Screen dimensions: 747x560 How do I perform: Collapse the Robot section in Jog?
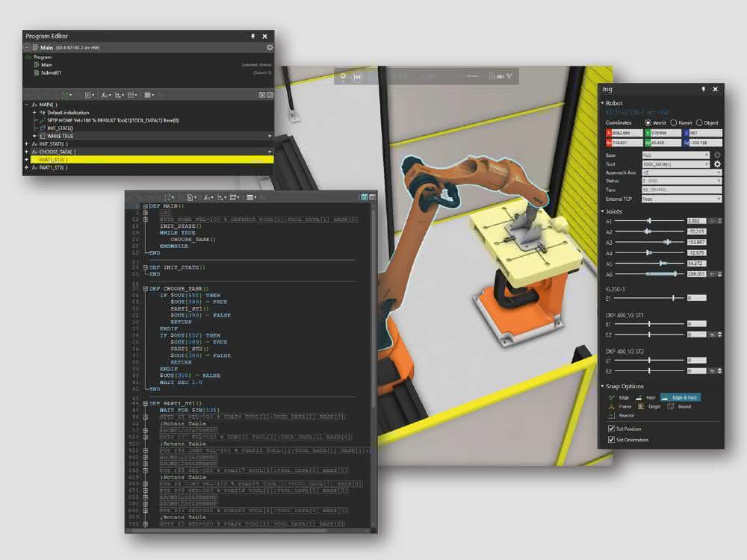pyautogui.click(x=603, y=103)
